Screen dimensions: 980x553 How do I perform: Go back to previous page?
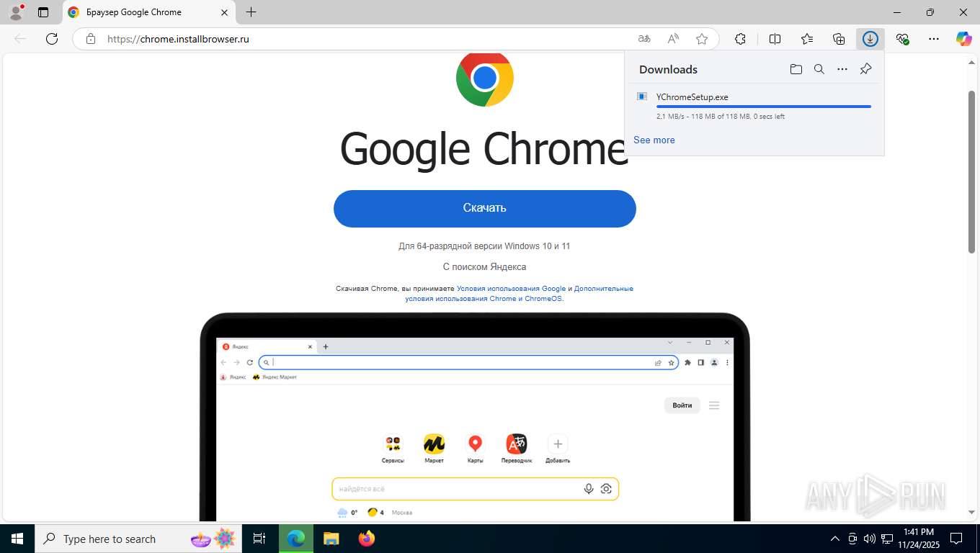(20, 39)
